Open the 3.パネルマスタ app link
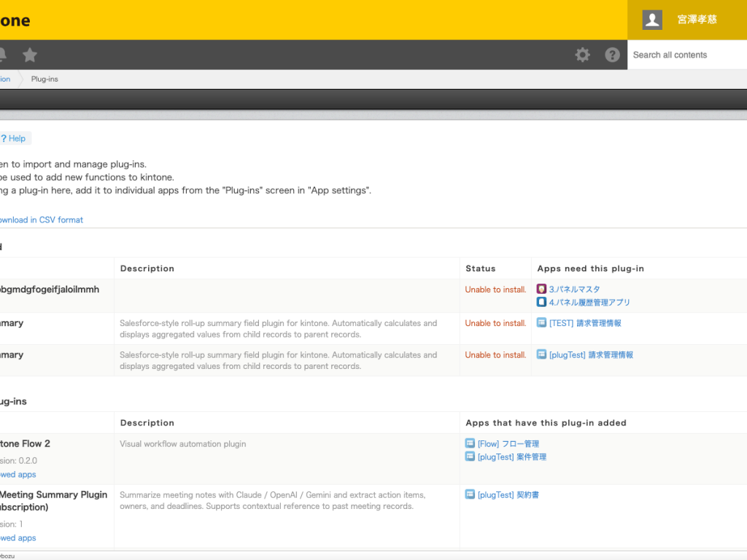Screen dimensions: 747x560 click(574, 289)
